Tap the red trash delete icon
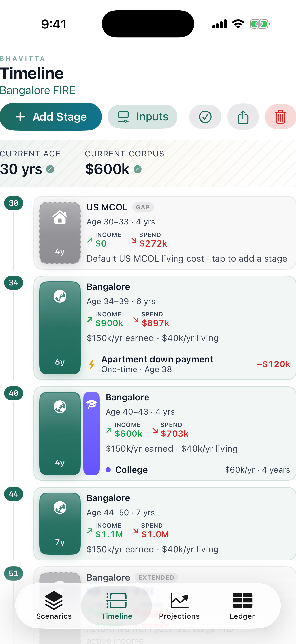This screenshot has height=644, width=296. 280,117
